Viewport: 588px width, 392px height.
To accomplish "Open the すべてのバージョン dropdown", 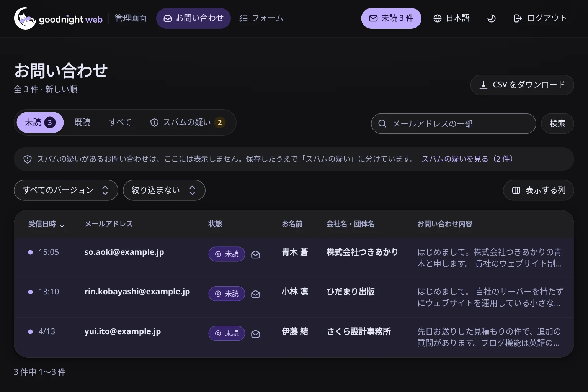I will tap(66, 190).
